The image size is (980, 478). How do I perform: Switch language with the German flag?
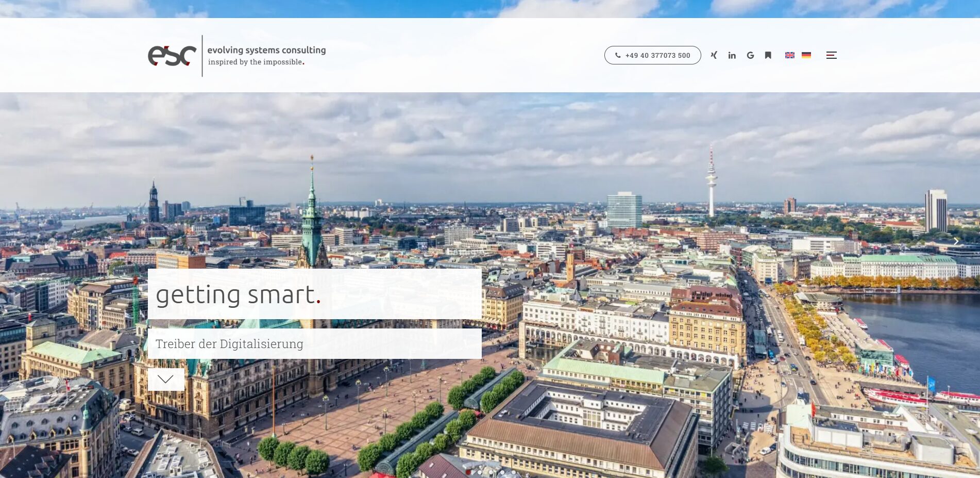pyautogui.click(x=806, y=55)
